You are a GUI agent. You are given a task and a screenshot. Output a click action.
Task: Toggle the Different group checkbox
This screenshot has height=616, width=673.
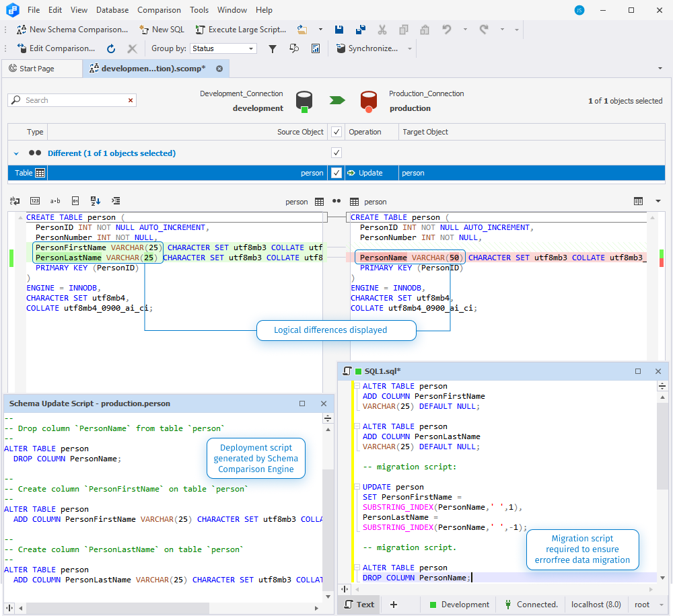336,153
